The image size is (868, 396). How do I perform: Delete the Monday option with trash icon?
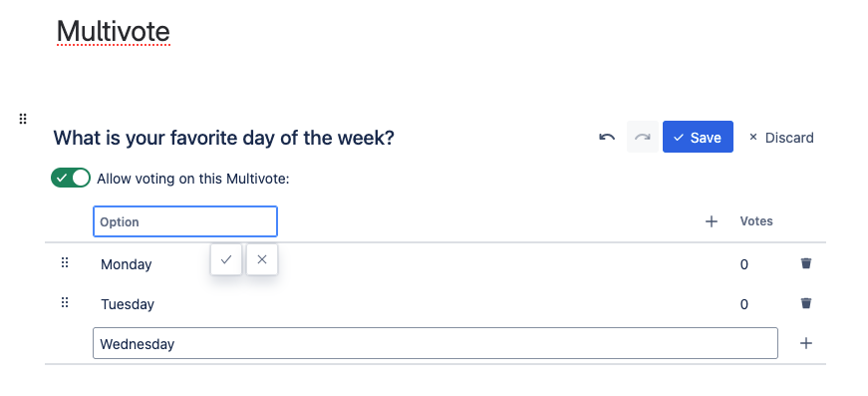pyautogui.click(x=806, y=263)
